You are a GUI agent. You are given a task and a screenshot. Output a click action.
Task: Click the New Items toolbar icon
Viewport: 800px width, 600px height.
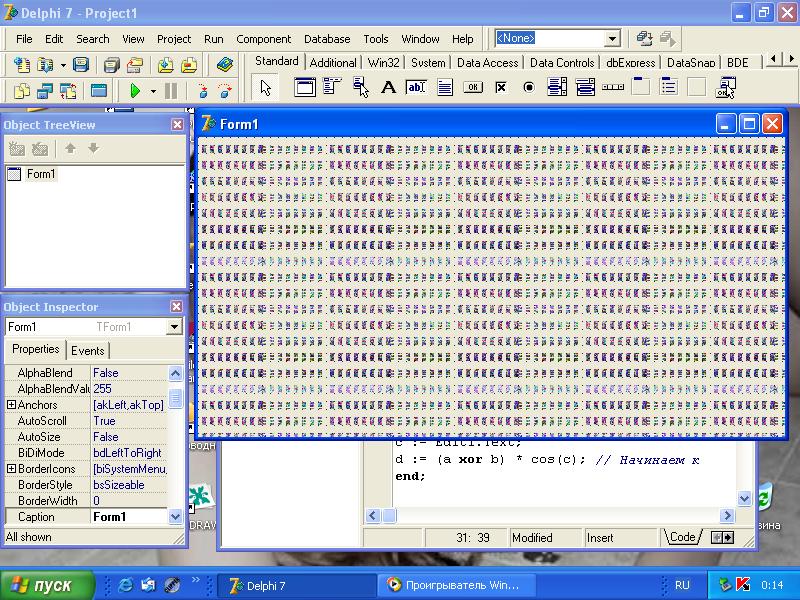point(22,64)
